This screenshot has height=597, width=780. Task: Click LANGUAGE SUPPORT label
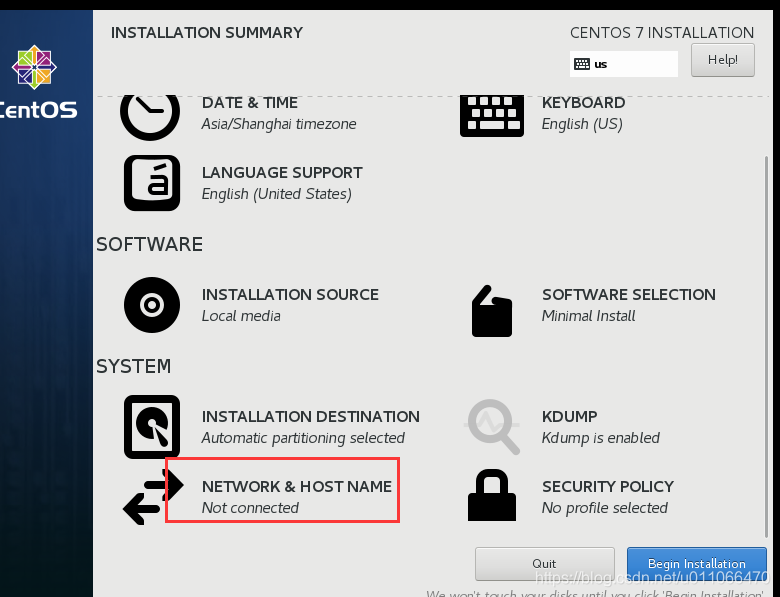pos(282,173)
